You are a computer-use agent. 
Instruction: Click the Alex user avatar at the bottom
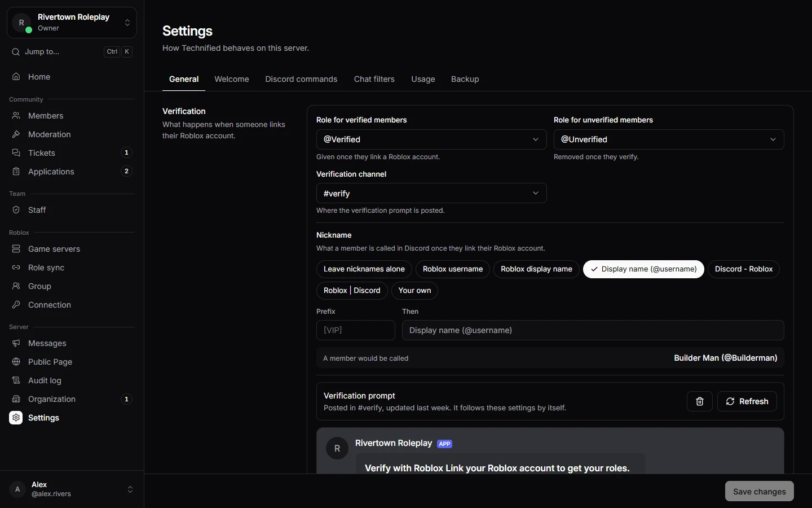[x=17, y=489]
